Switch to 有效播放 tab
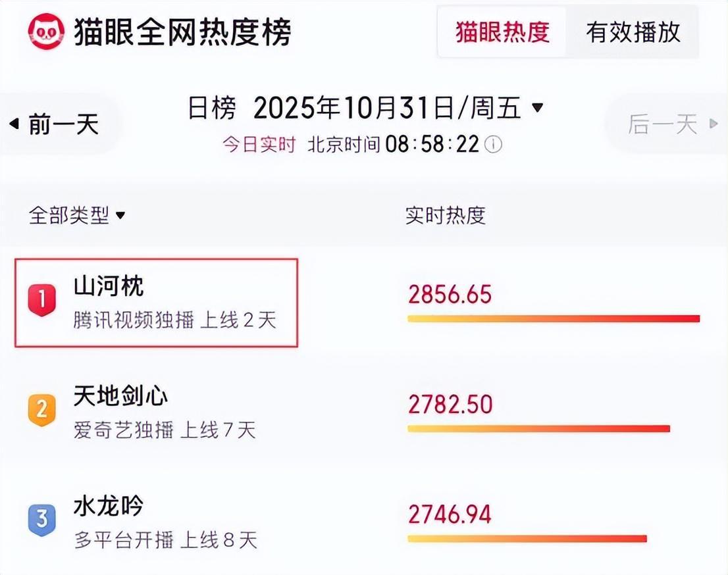728x575 pixels. point(633,32)
